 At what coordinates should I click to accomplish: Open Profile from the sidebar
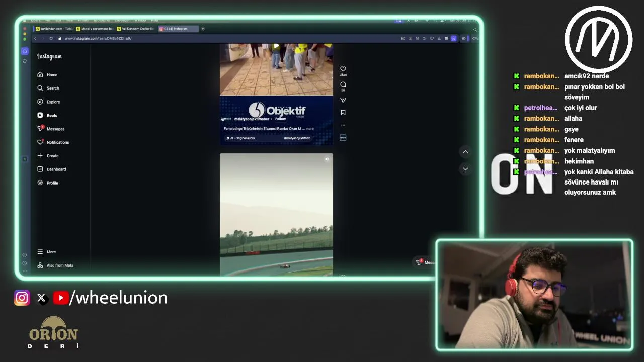tap(48, 183)
